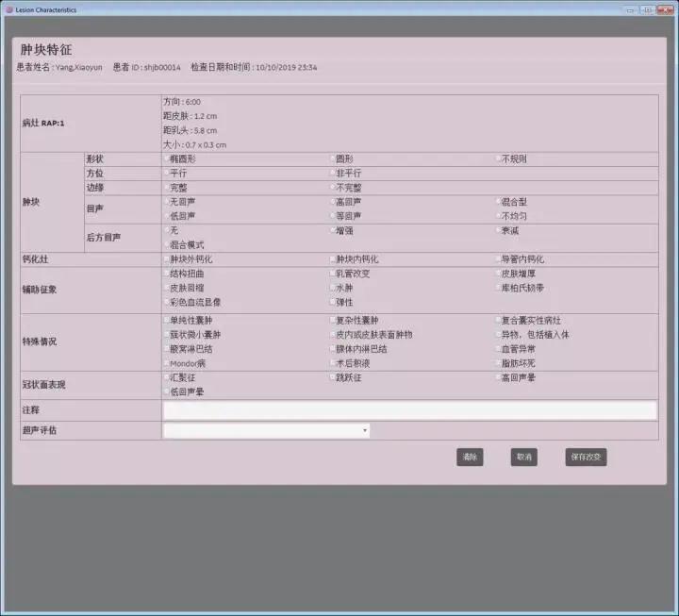Select 不完整 margin option
This screenshot has height=616, width=679.
tap(333, 188)
